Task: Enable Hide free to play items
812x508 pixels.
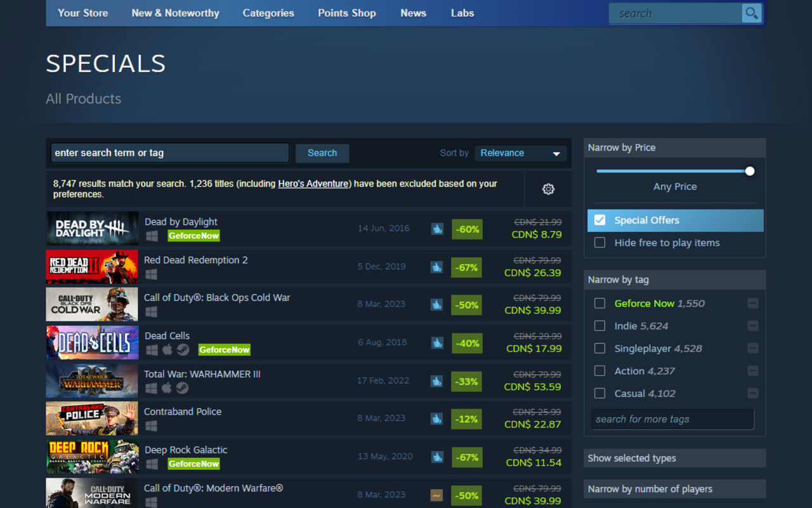Action: [599, 243]
